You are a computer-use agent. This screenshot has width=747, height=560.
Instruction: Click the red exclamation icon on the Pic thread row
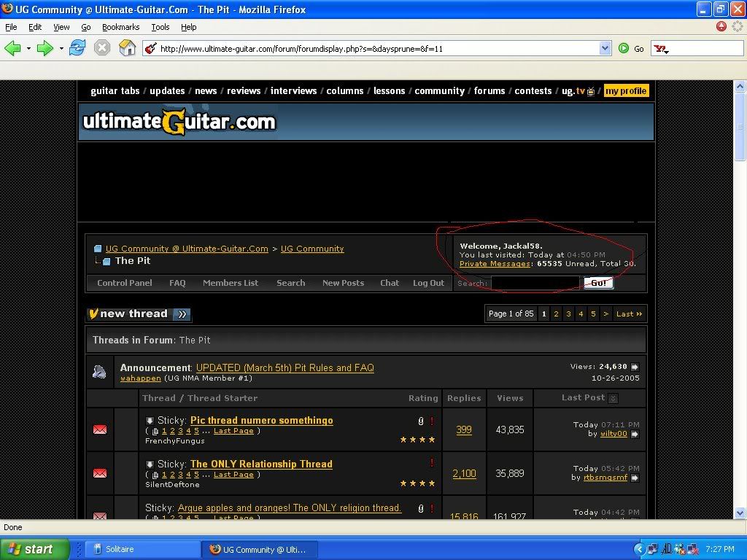click(x=432, y=421)
